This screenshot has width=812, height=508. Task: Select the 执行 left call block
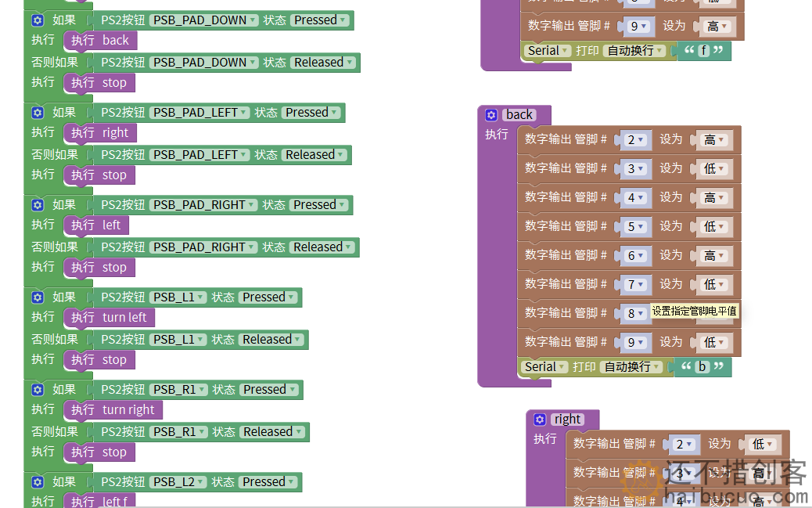coord(96,225)
